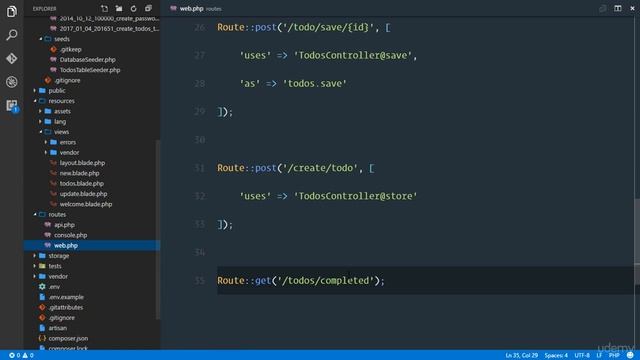640x360 pixels.
Task: Change language mode via PHP status item
Action: tap(614, 356)
